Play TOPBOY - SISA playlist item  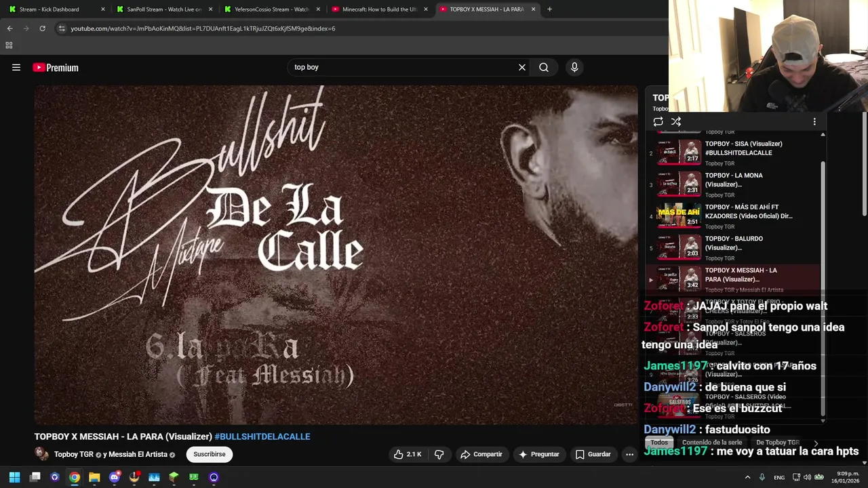click(x=732, y=152)
